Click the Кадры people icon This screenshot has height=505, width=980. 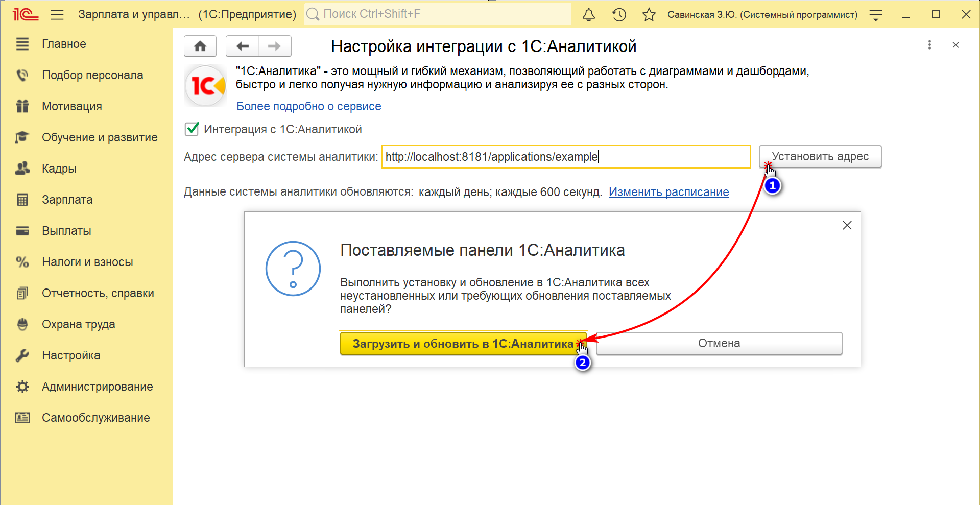click(x=22, y=169)
